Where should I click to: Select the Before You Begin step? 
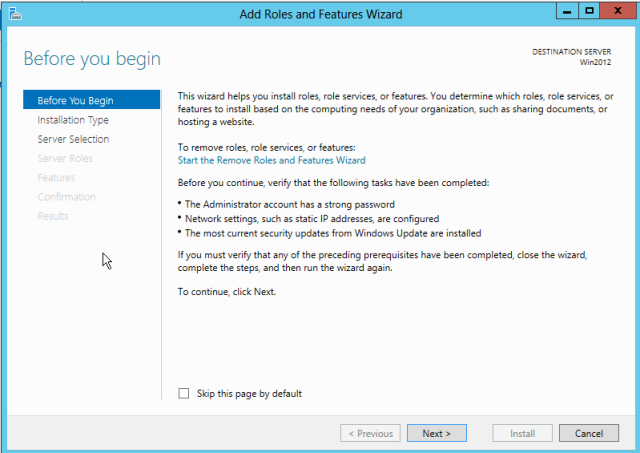(x=75, y=100)
